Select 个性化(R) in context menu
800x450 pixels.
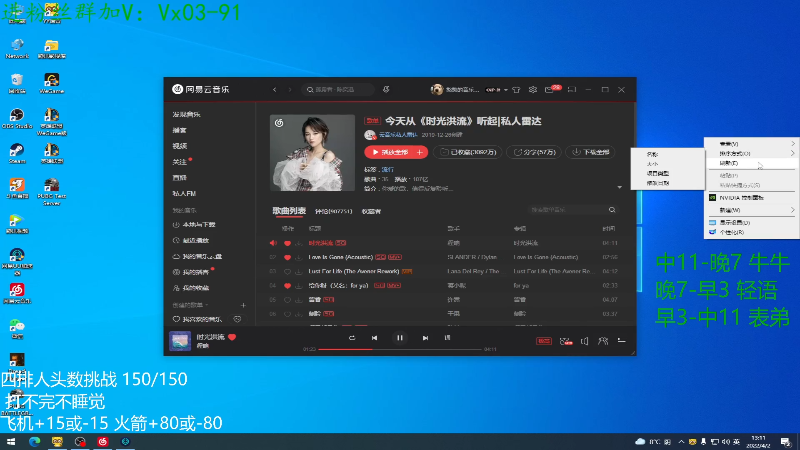(x=751, y=232)
